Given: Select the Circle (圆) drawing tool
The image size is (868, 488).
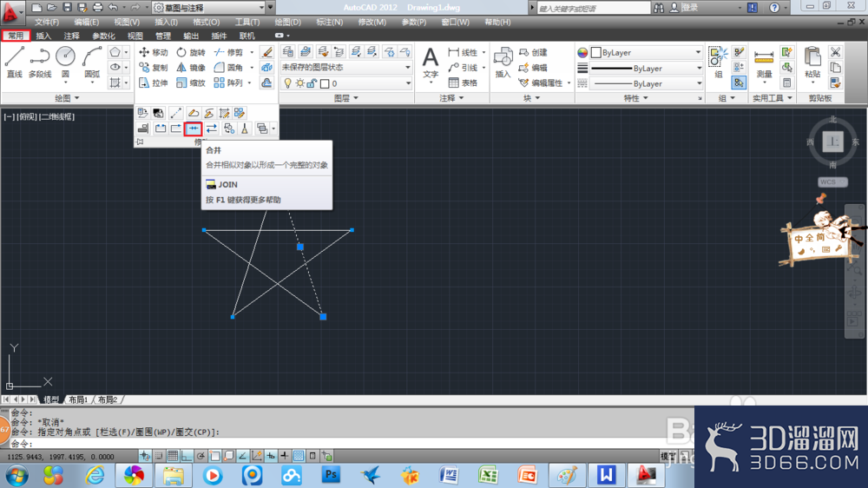Looking at the screenshot, I should pyautogui.click(x=65, y=62).
